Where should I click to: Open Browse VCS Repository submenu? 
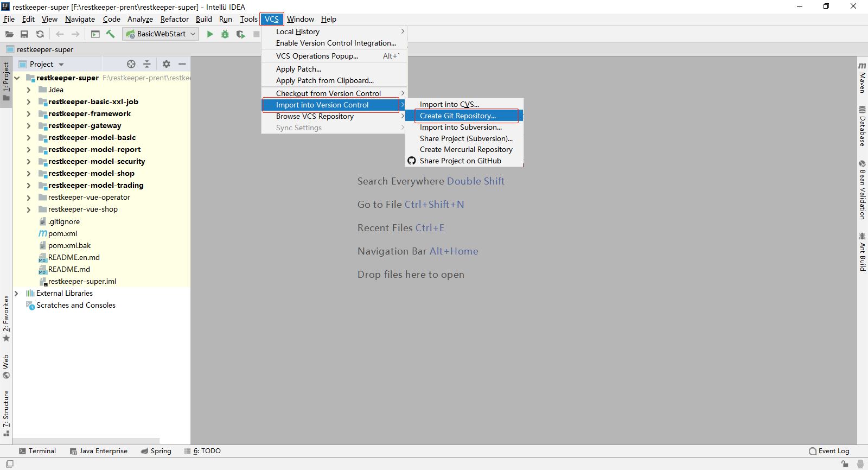pos(334,117)
